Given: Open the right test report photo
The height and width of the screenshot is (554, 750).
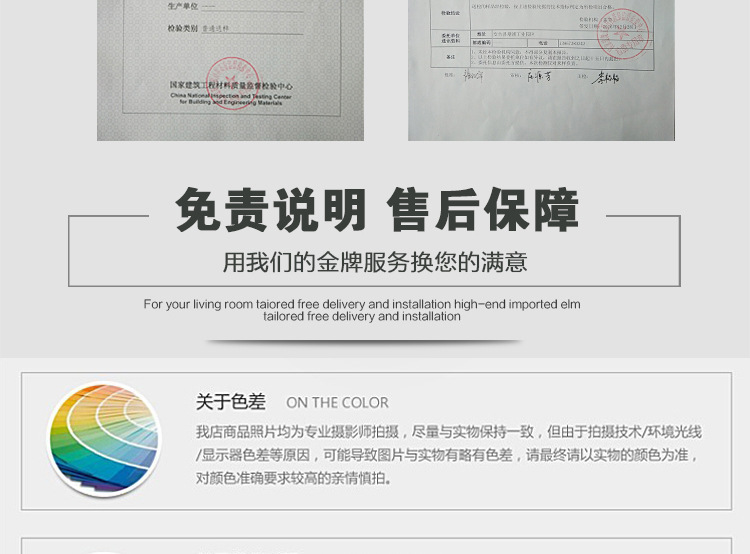Looking at the screenshot, I should 541,70.
